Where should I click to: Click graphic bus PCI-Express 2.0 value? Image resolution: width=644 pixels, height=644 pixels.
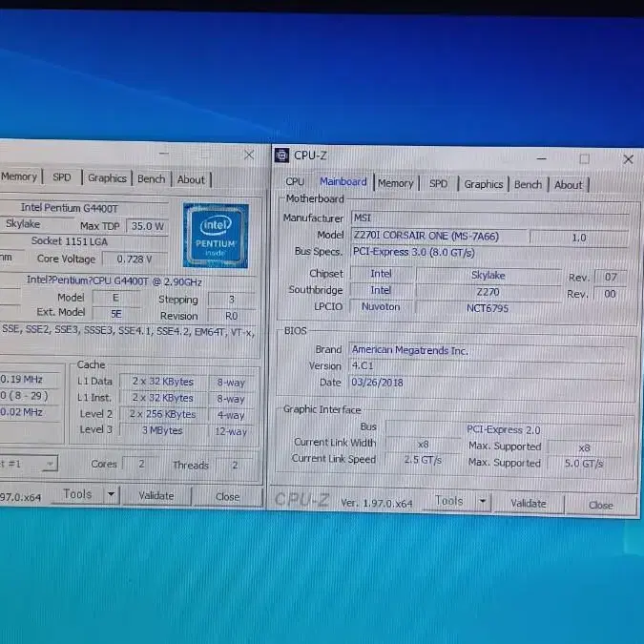click(x=504, y=429)
